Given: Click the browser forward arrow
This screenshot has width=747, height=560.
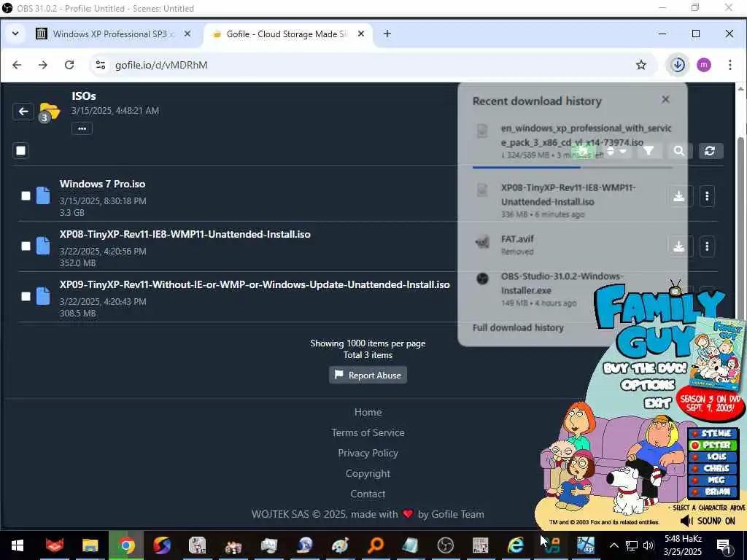Looking at the screenshot, I should [x=43, y=65].
